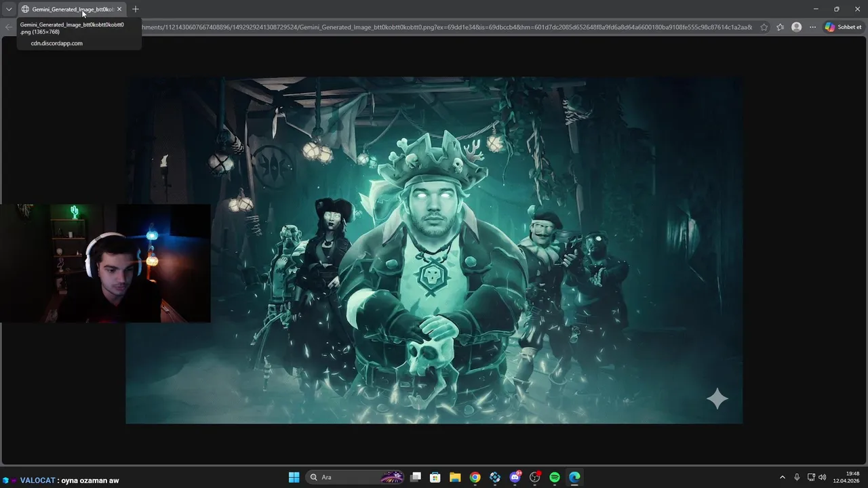Image resolution: width=868 pixels, height=488 pixels.
Task: Click the Ara taskbar search box
Action: [355, 477]
